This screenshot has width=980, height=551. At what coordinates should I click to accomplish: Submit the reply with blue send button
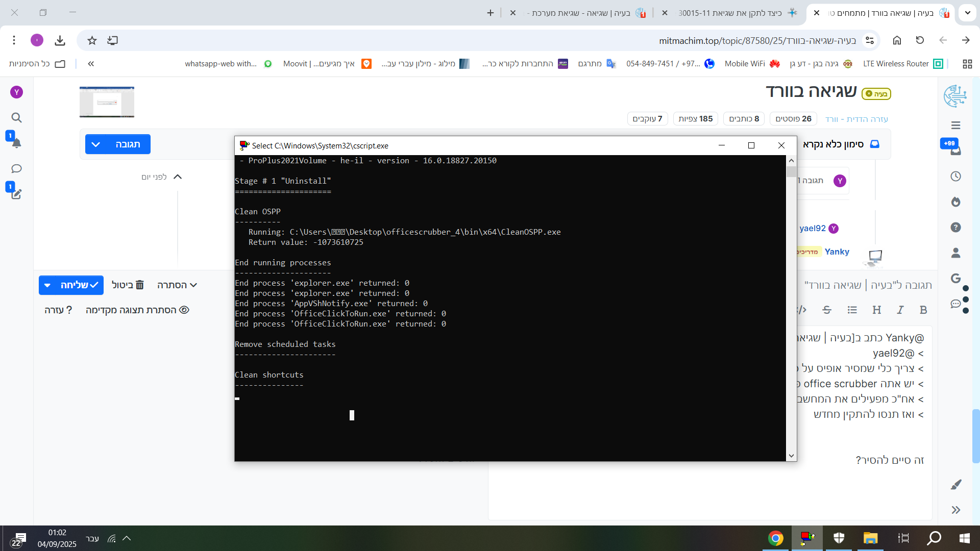point(79,285)
